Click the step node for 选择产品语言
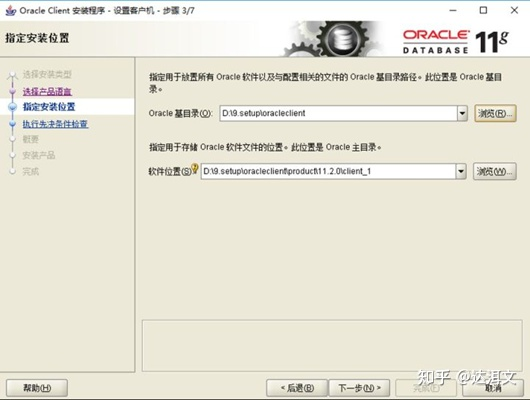This screenshot has width=530, height=400. pyautogui.click(x=13, y=91)
